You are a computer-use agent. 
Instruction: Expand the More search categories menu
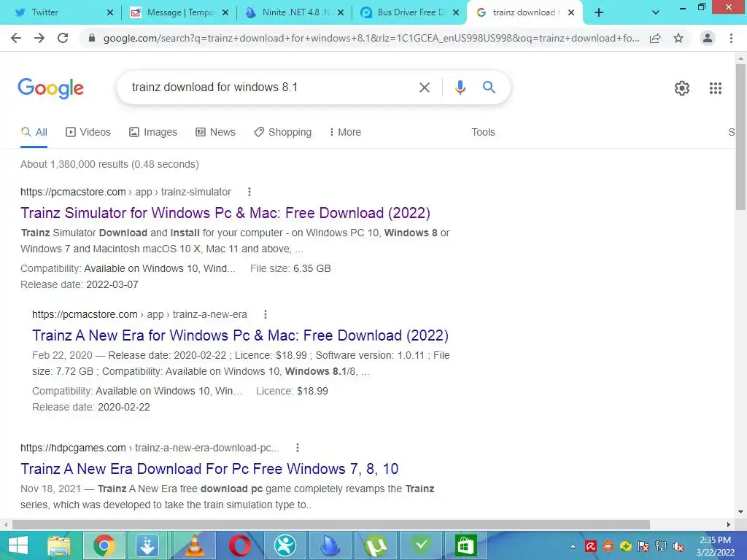(345, 132)
